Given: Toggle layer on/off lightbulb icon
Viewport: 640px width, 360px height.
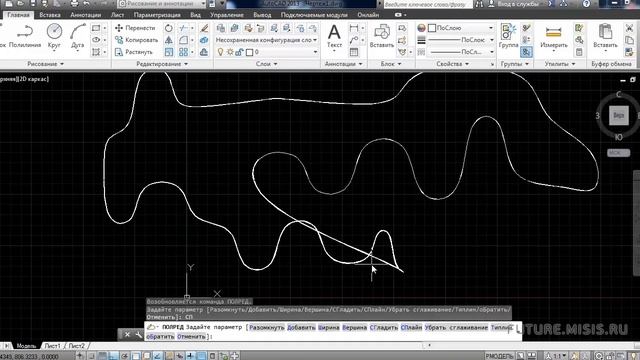Looking at the screenshot, I should [x=220, y=52].
